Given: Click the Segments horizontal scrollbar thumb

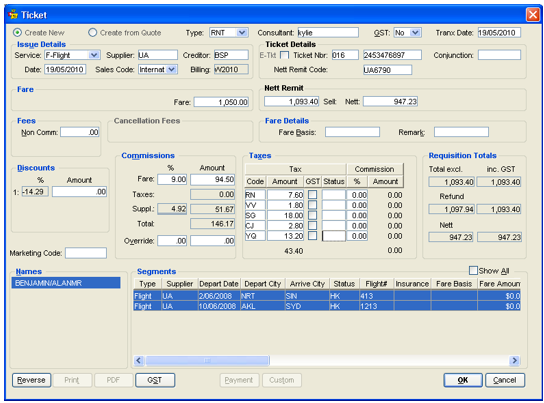Looking at the screenshot, I should coord(207,360).
